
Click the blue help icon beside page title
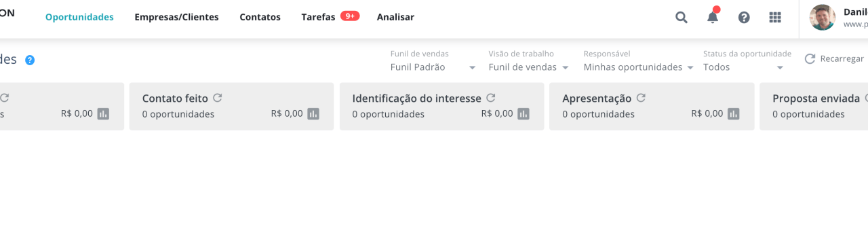tap(30, 60)
